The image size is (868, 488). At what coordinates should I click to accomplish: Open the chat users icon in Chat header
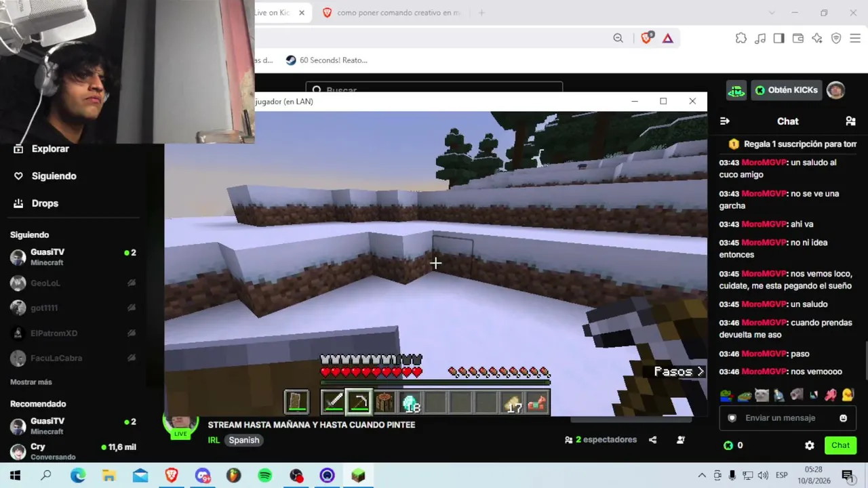[x=850, y=121]
